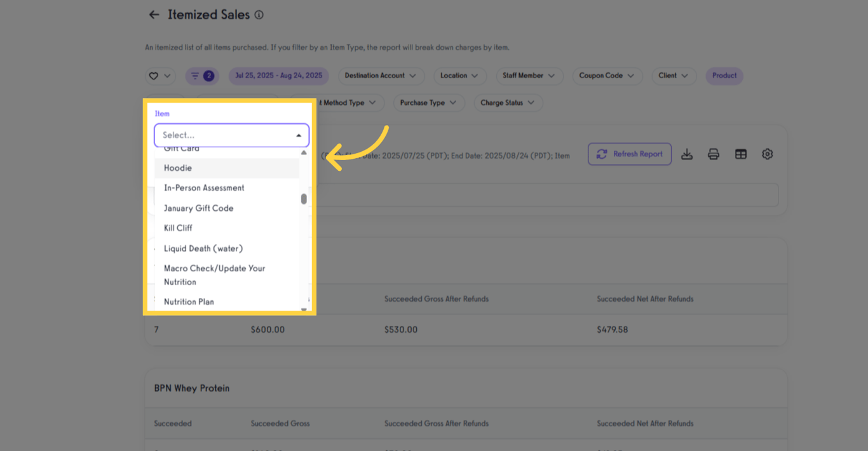Select the Product filter pill
This screenshot has width=868, height=451.
pyautogui.click(x=724, y=76)
